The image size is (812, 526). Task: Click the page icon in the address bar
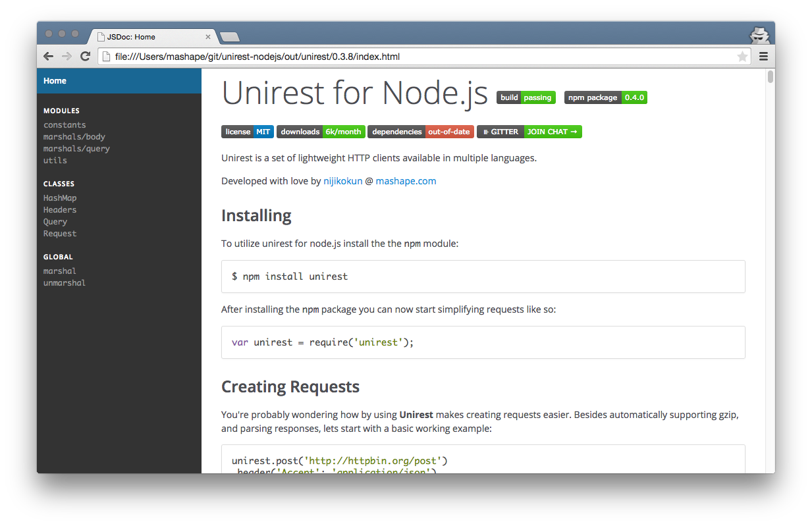(105, 57)
